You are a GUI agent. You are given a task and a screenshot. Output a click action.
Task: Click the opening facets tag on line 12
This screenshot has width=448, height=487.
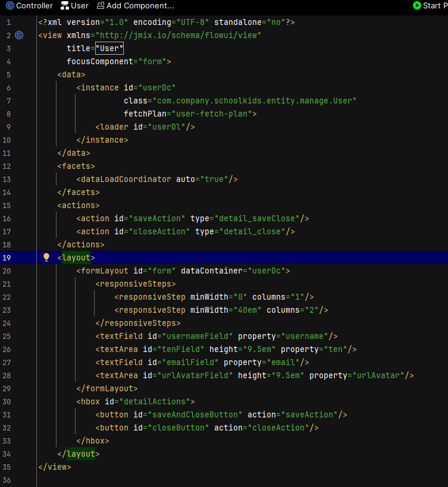click(76, 166)
